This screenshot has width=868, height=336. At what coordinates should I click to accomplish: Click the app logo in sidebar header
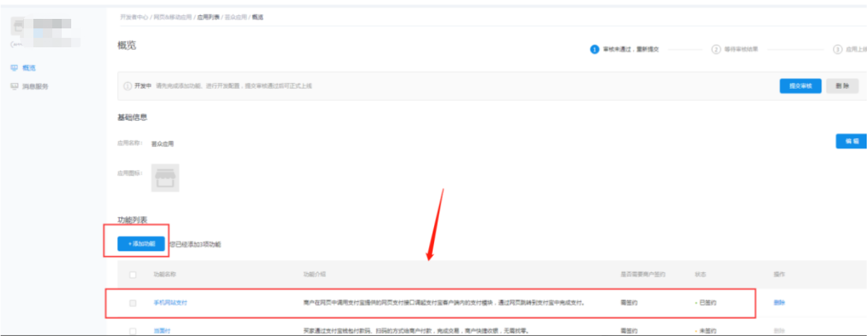[19, 25]
